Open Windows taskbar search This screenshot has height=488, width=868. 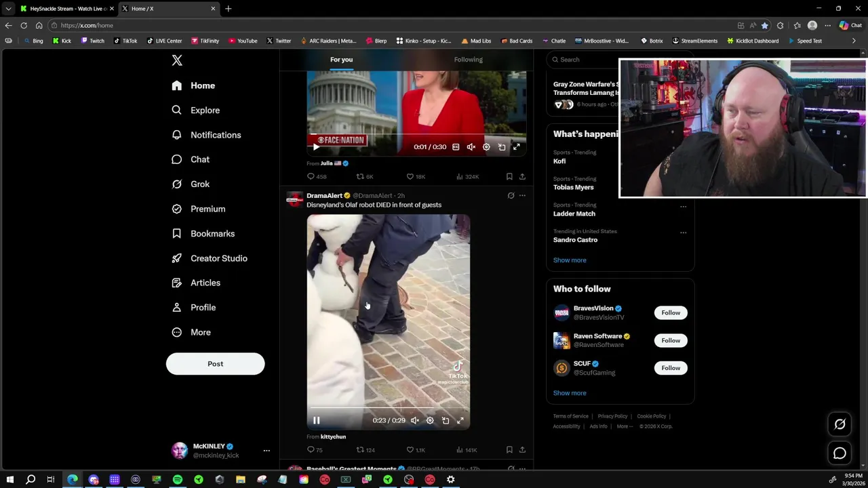pyautogui.click(x=31, y=480)
